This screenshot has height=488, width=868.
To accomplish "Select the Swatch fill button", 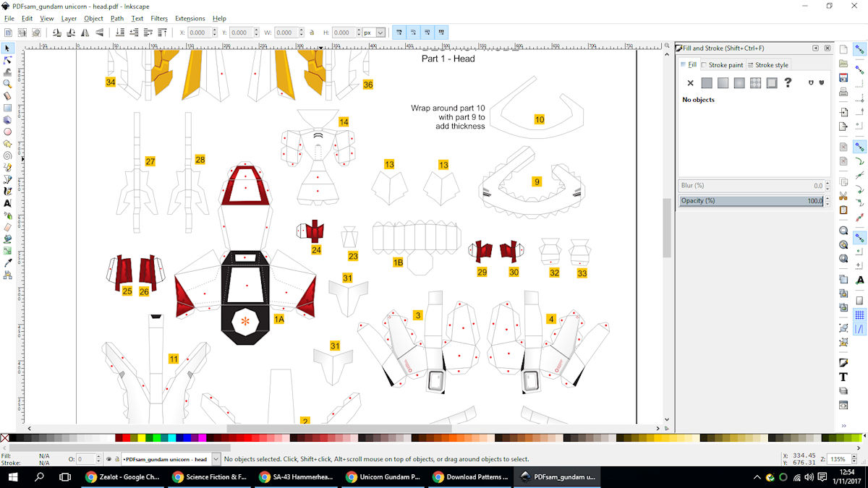I will (772, 83).
